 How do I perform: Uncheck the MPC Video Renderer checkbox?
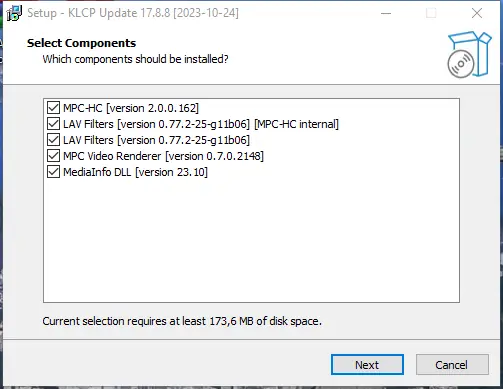[53, 156]
